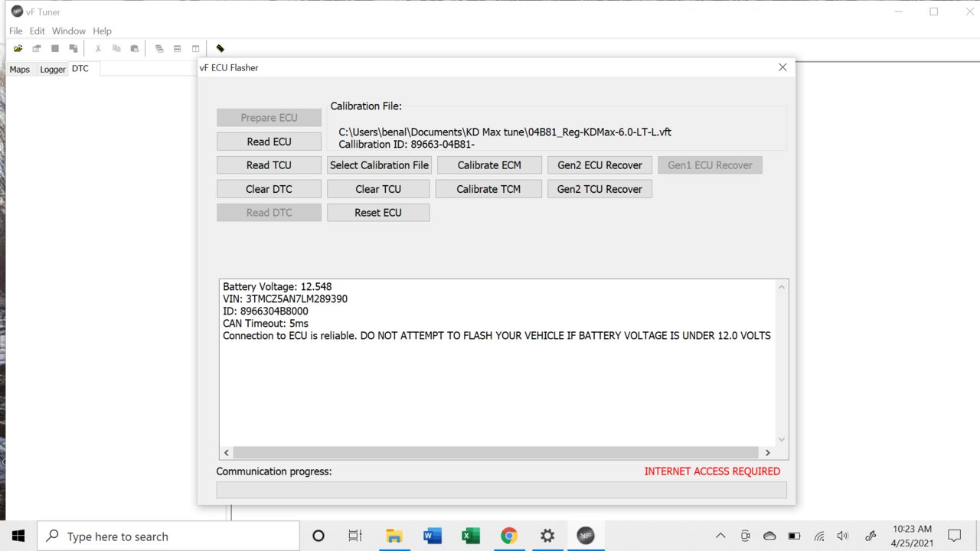Screen dimensions: 980x551
Task: Click the grey square toolbar icon
Action: (54, 48)
